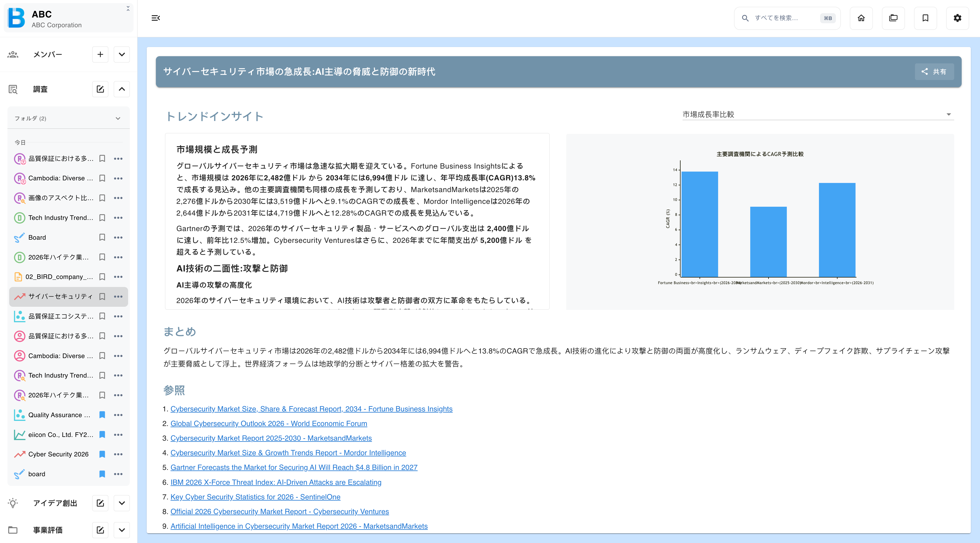Open Fortune Business Insights report link
Screen dimensions: 980x543
pos(311,409)
